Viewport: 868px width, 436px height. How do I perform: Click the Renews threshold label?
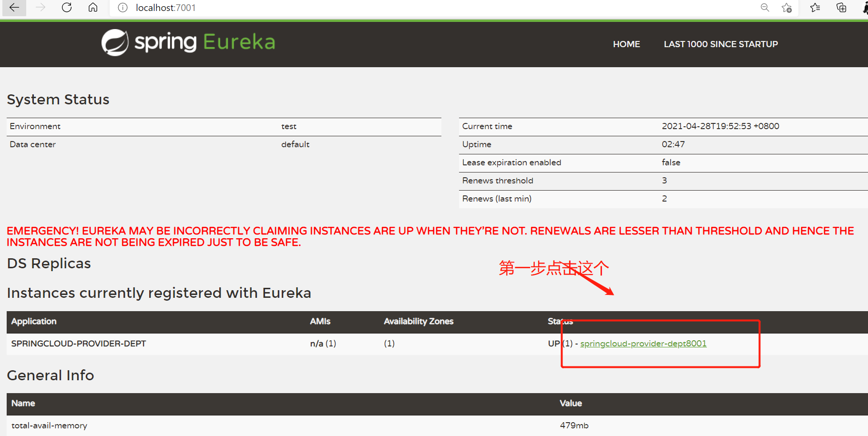click(498, 181)
